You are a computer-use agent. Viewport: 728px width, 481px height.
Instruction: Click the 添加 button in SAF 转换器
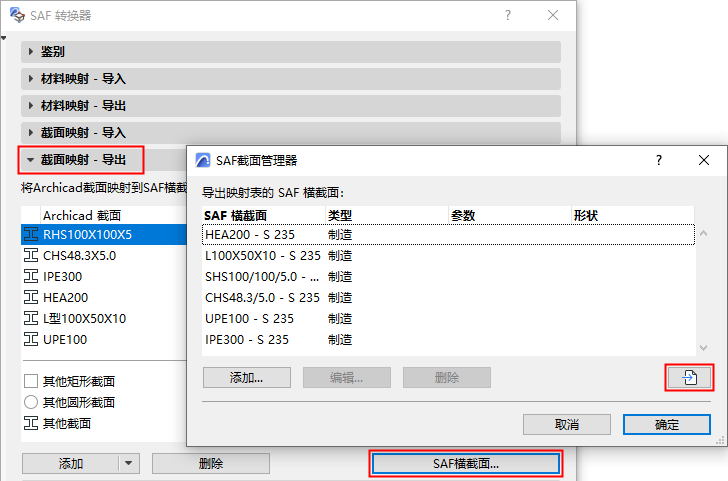point(71,463)
